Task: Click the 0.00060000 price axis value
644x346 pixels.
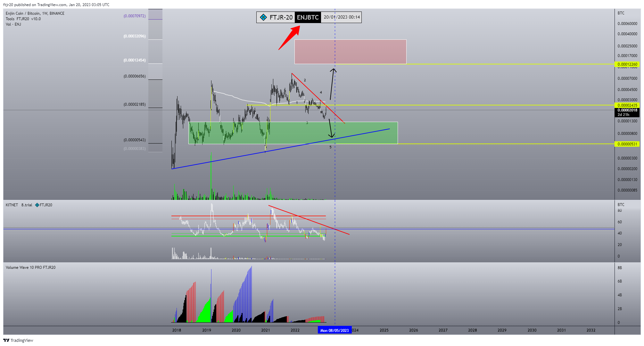Action: pyautogui.click(x=627, y=24)
